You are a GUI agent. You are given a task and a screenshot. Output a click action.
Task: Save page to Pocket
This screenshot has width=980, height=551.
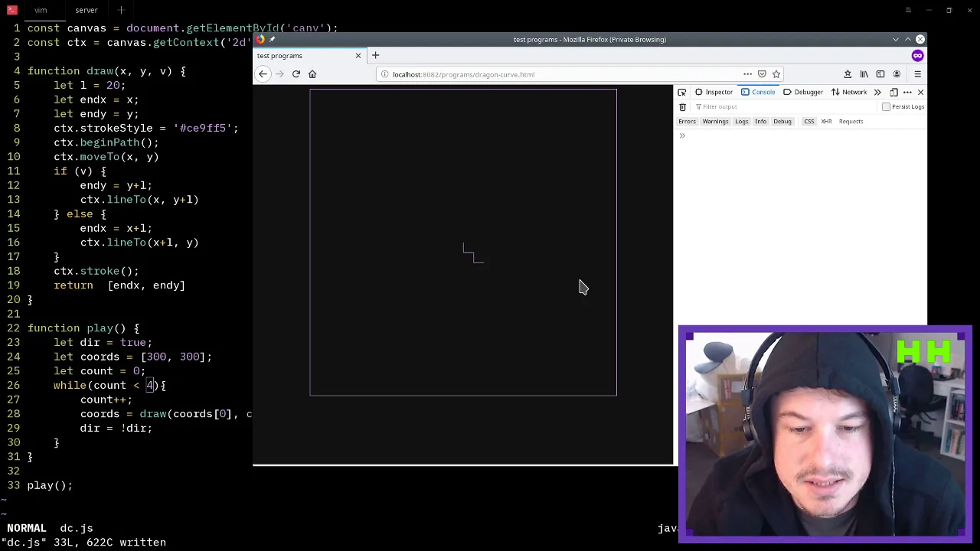pos(762,74)
